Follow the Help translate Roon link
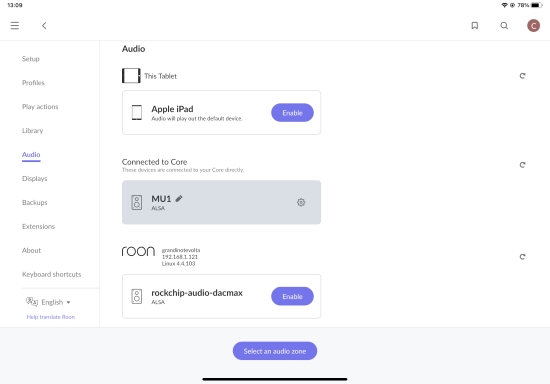 click(x=51, y=317)
